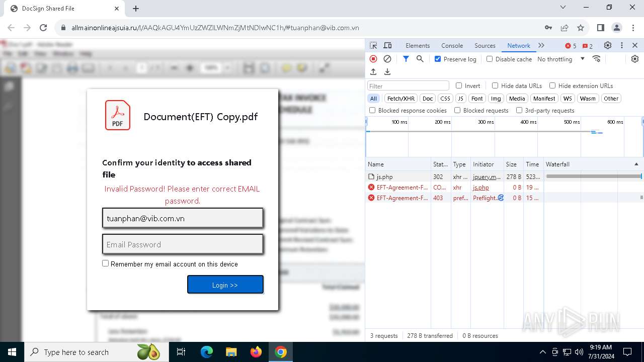The image size is (644, 362).
Task: Open the network search magnifier
Action: 420,59
